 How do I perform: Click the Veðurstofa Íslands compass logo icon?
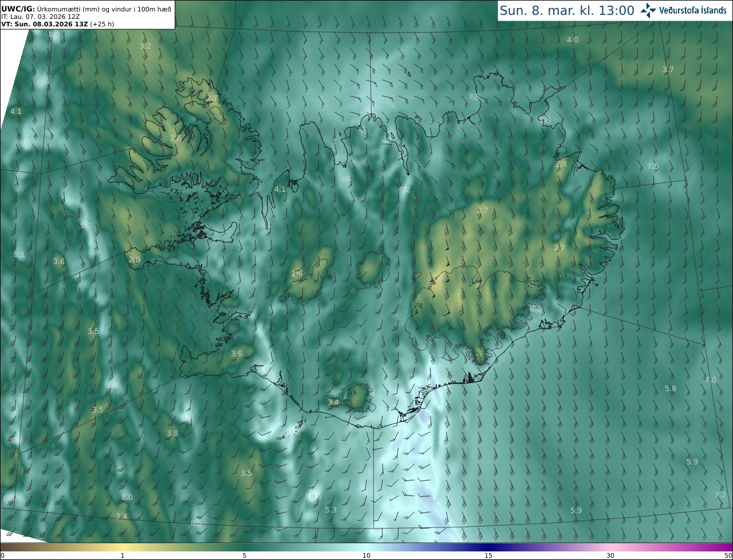[x=648, y=10]
